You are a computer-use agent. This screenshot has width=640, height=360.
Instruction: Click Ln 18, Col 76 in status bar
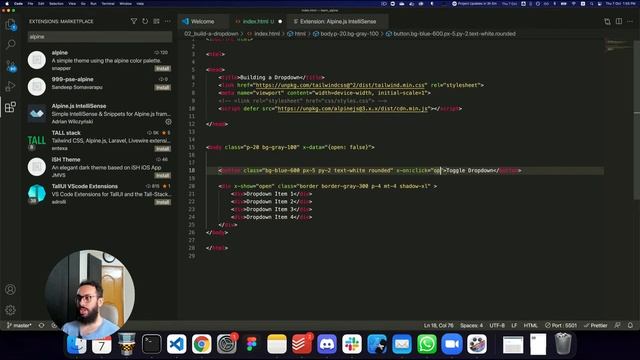pos(438,325)
